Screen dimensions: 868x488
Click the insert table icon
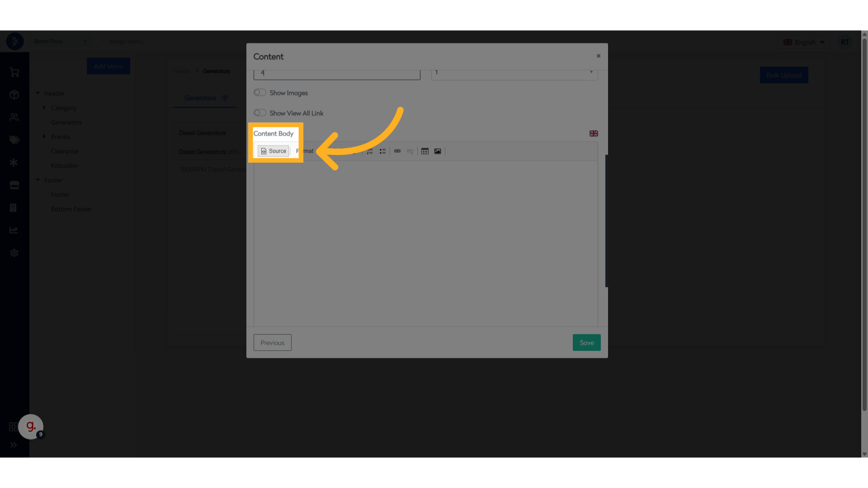[425, 151]
